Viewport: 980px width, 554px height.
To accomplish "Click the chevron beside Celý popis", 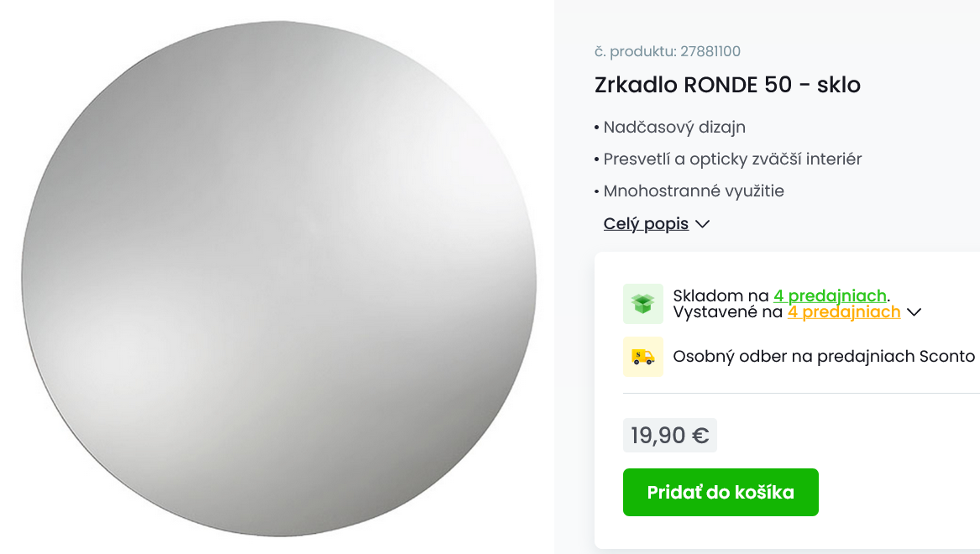I will 705,223.
